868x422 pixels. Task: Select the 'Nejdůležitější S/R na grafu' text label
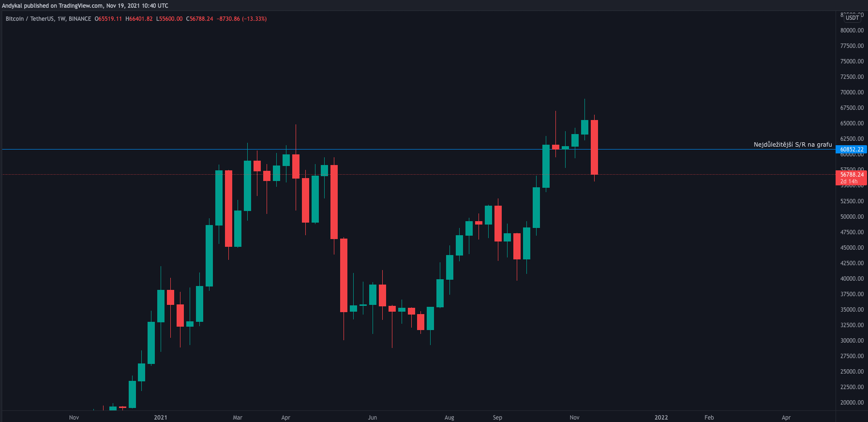tap(793, 144)
